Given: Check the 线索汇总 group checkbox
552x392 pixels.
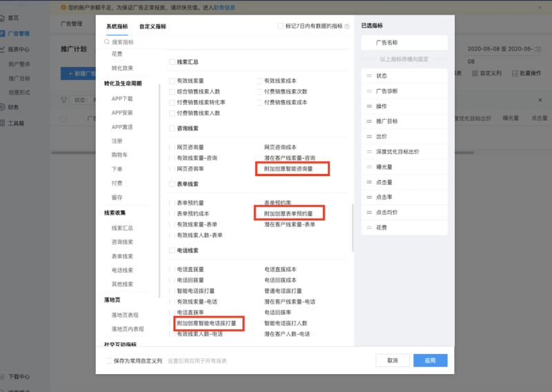Looking at the screenshot, I should pos(172,62).
